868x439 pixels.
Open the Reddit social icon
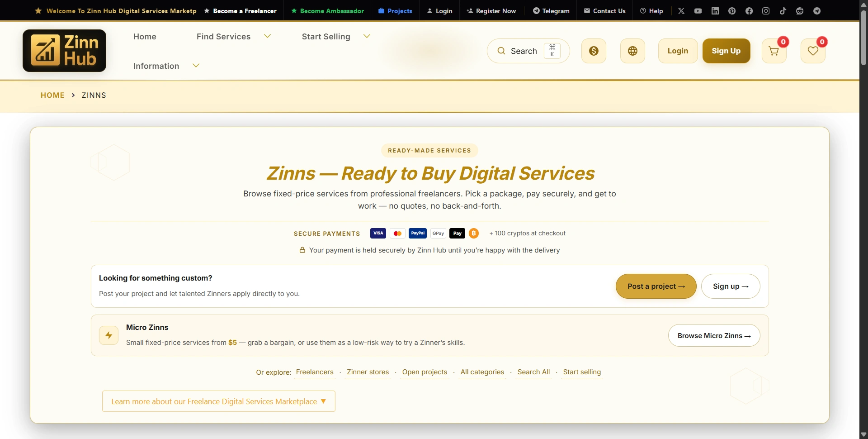(x=800, y=11)
